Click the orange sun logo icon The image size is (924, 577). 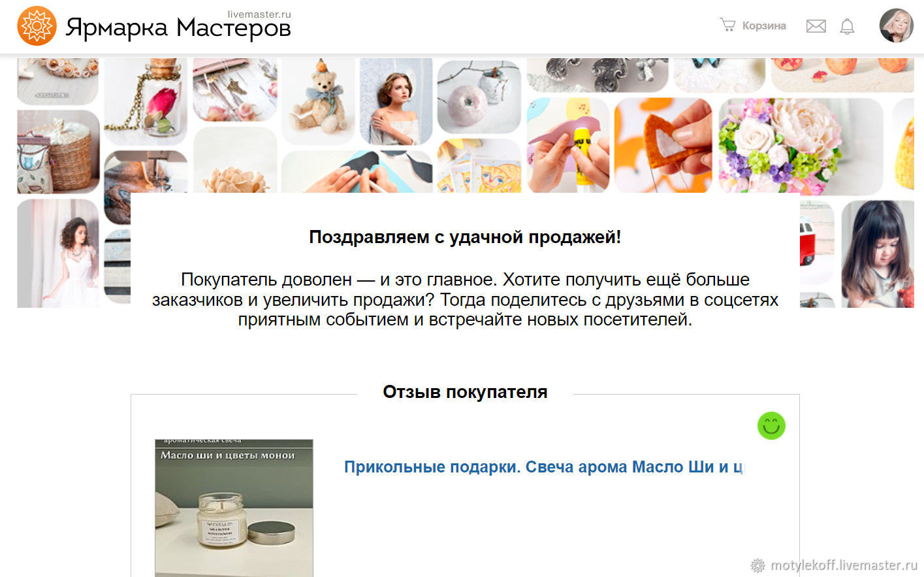(x=37, y=26)
